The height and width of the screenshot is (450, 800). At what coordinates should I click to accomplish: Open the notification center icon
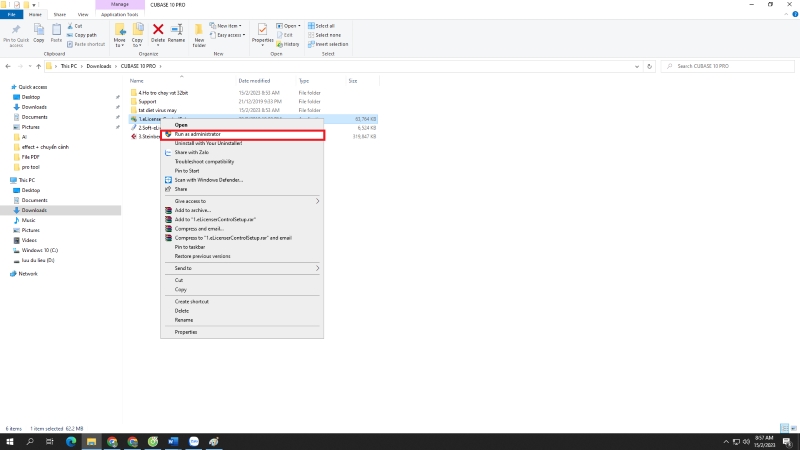point(787,442)
